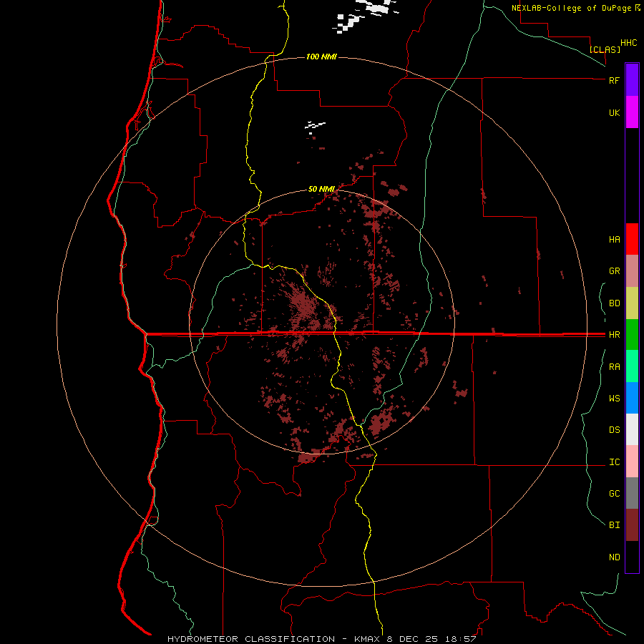
Task: Select the yellow BD legend swatch
Action: [x=632, y=303]
